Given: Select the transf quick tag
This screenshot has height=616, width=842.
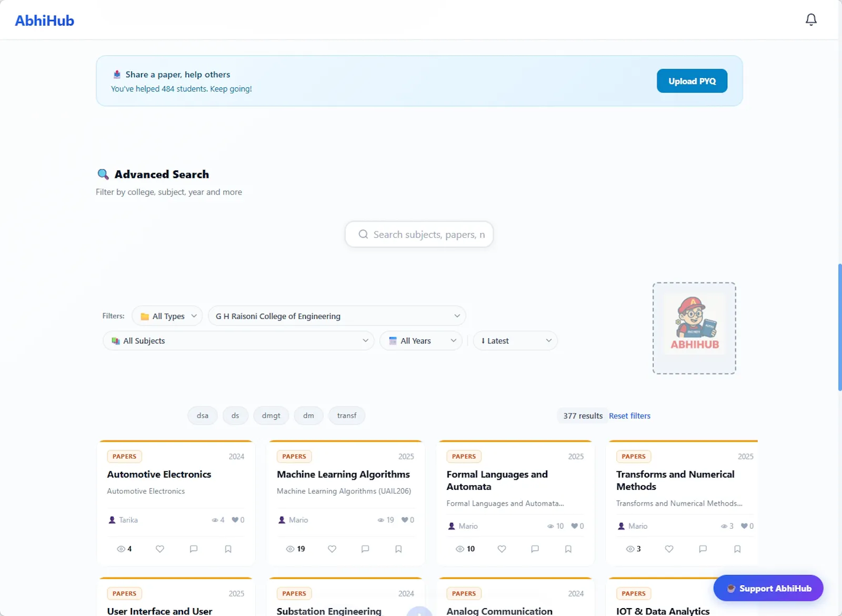Looking at the screenshot, I should click(347, 415).
